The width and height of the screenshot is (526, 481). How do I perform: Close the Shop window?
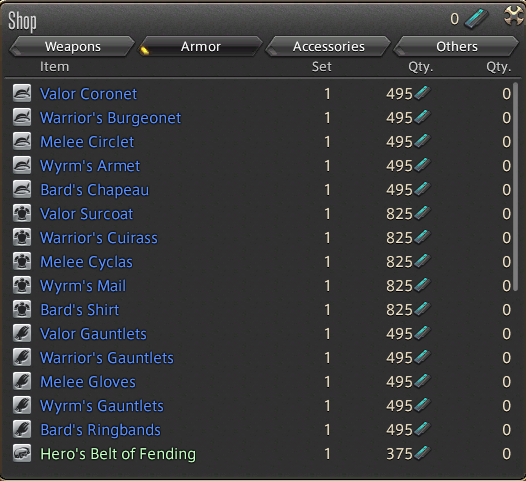click(514, 15)
